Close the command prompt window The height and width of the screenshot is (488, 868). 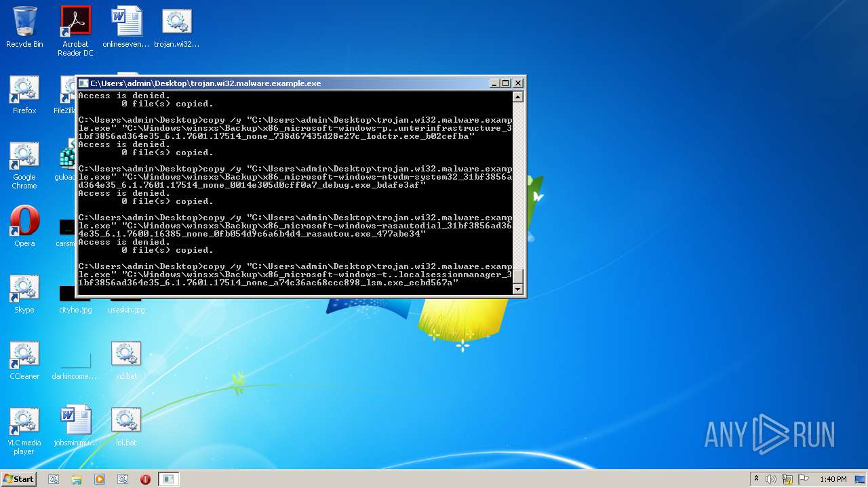pyautogui.click(x=518, y=83)
